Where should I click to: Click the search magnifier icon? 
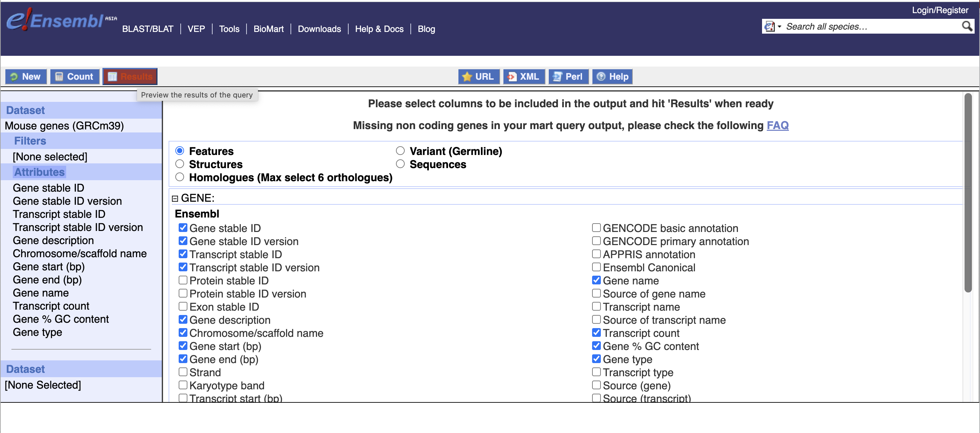pyautogui.click(x=967, y=26)
